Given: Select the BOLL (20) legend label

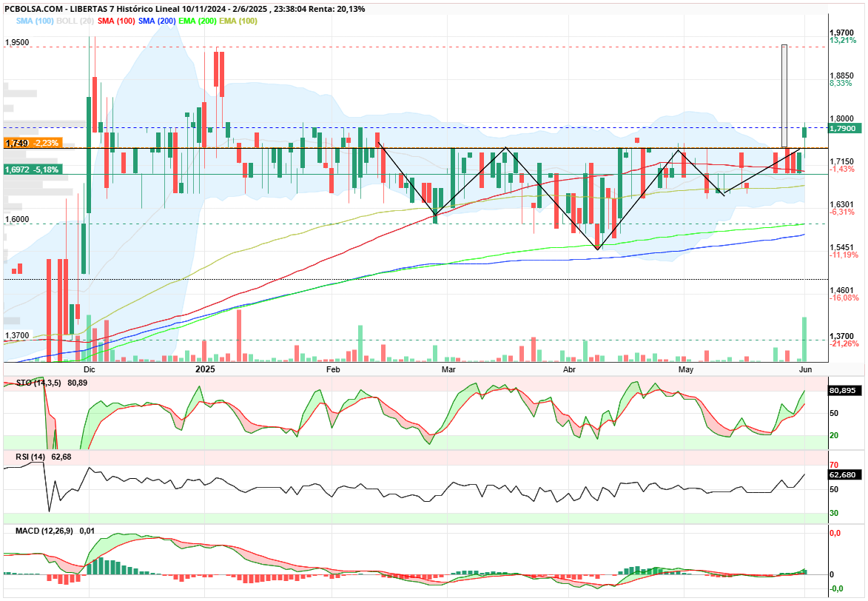Looking at the screenshot, I should [75, 21].
